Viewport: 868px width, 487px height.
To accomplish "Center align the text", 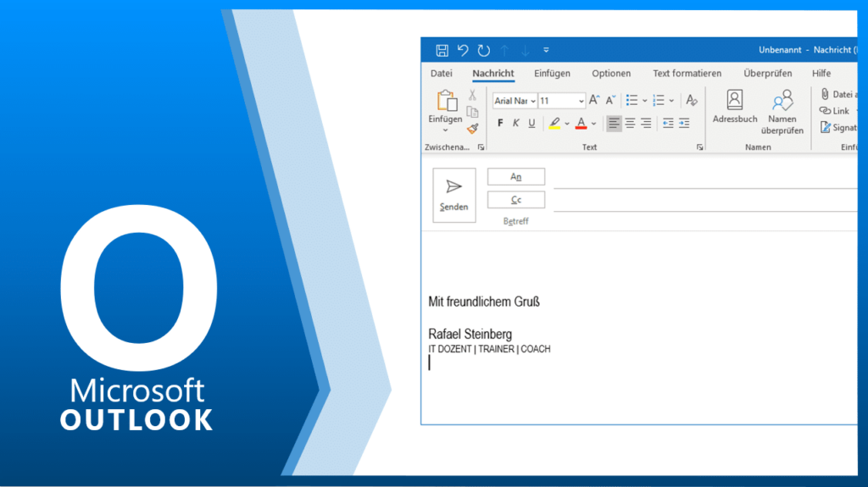I will click(630, 123).
